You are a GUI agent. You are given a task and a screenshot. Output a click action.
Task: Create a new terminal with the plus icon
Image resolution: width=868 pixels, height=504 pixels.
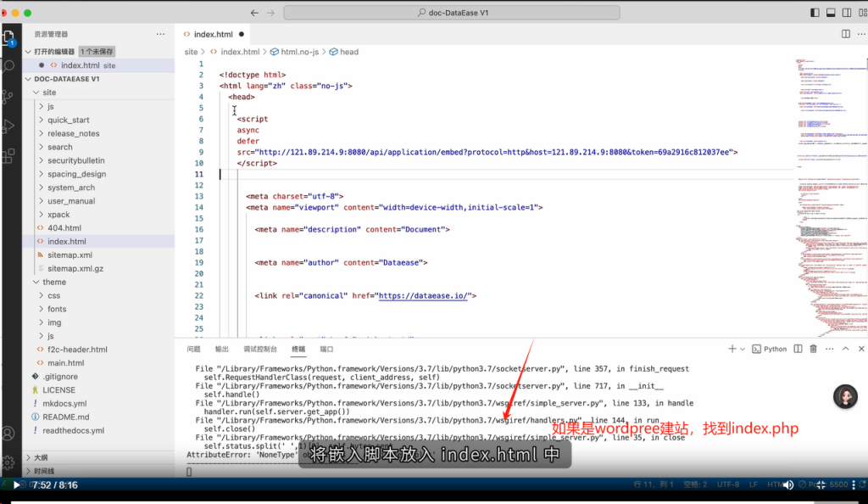(732, 349)
